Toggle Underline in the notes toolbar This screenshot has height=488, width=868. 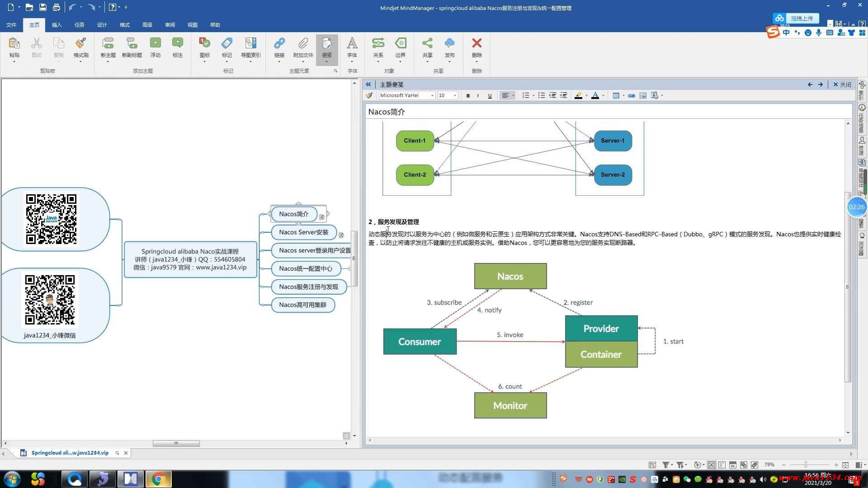point(490,95)
